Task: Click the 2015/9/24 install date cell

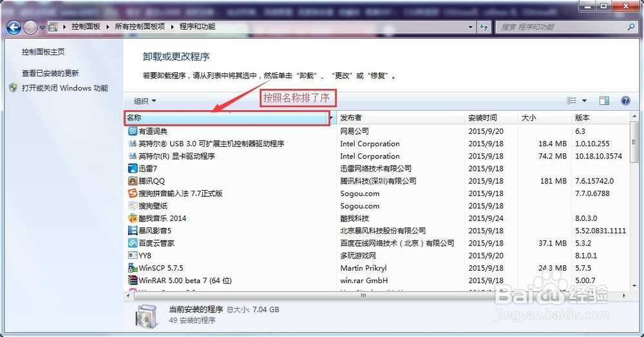Action: (x=486, y=218)
